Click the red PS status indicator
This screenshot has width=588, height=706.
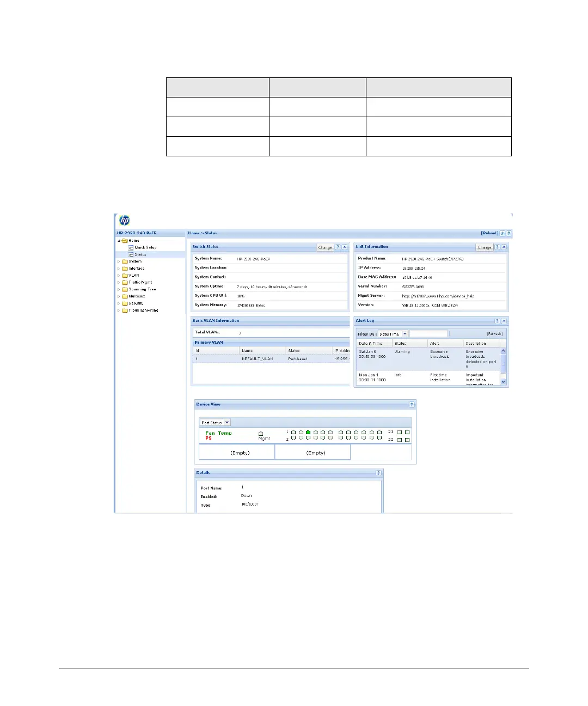[x=209, y=438]
